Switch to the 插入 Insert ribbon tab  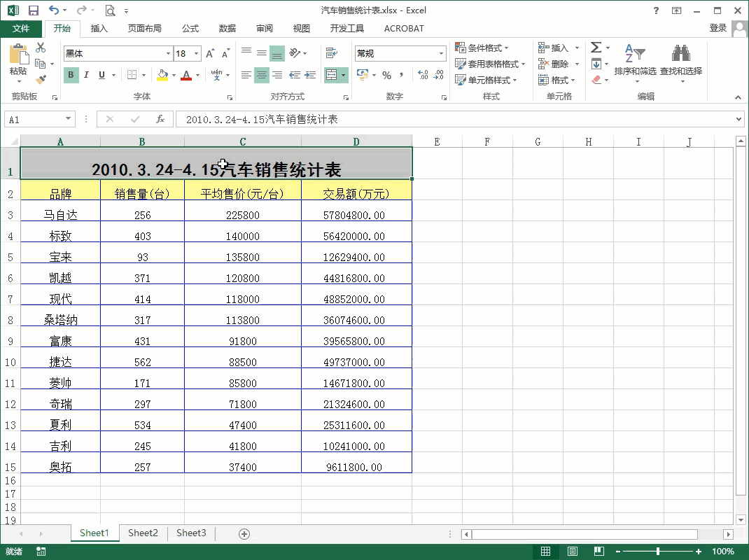[x=99, y=28]
